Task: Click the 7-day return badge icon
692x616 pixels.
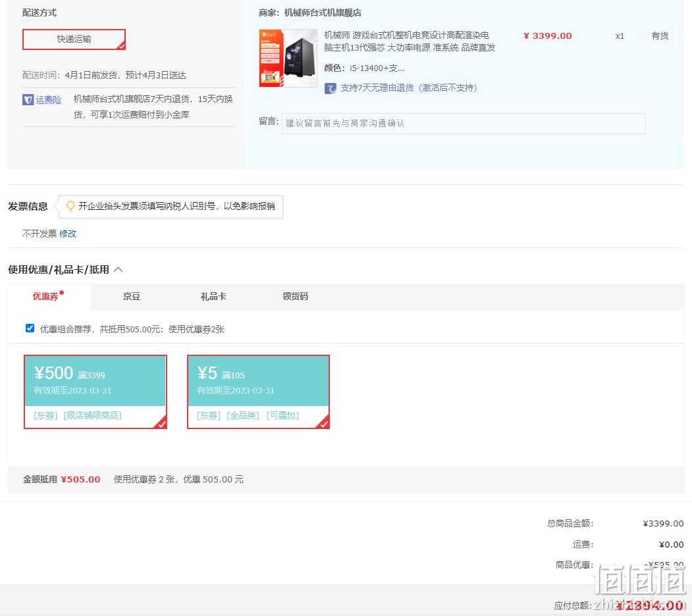Action: pyautogui.click(x=330, y=88)
